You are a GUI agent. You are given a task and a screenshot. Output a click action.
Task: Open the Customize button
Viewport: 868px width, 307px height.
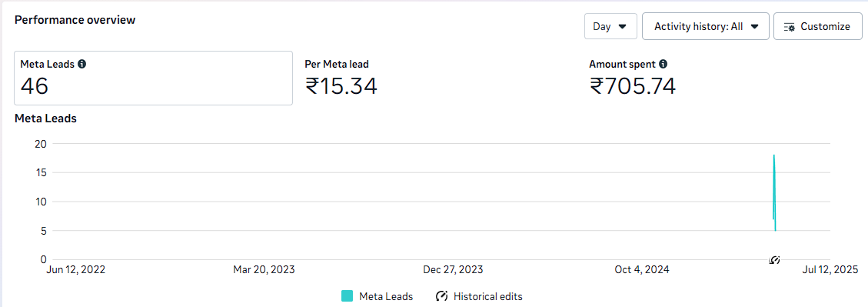pos(817,26)
